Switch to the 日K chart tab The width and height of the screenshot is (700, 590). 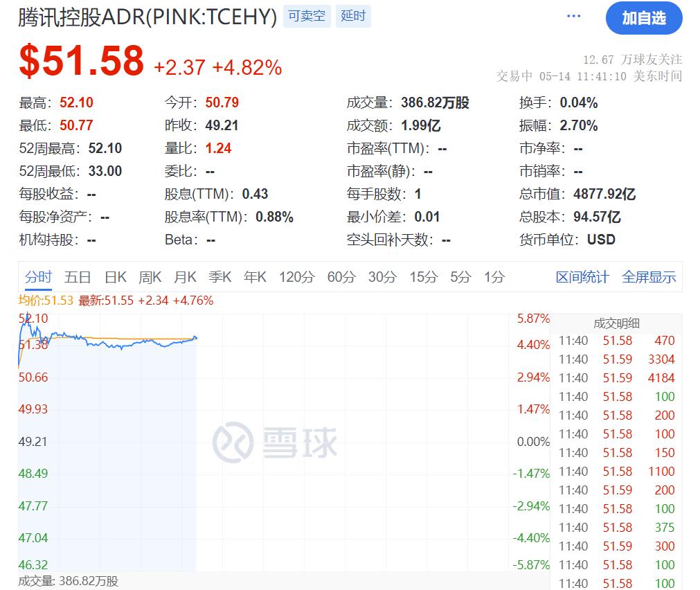pyautogui.click(x=116, y=277)
